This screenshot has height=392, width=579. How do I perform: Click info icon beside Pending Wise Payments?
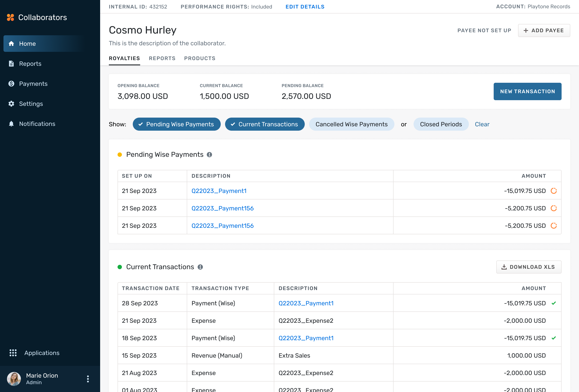[209, 154]
